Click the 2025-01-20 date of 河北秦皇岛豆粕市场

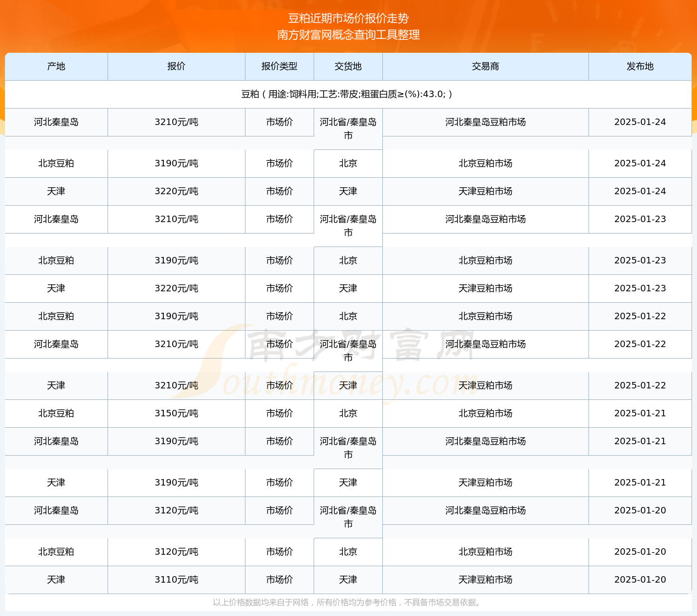640,510
